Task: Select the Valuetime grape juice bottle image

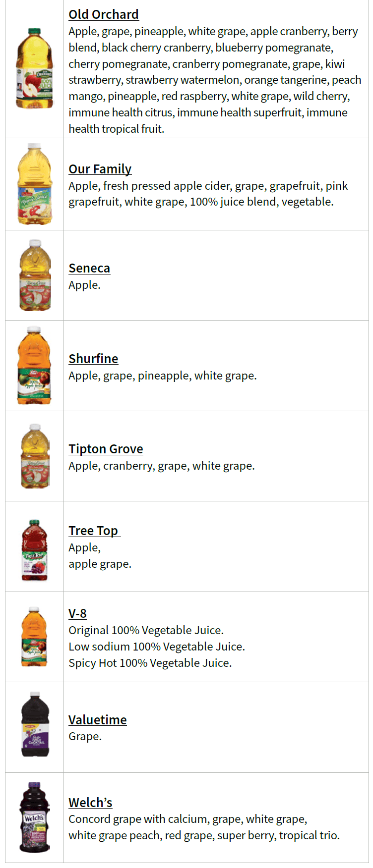Action: pyautogui.click(x=35, y=724)
